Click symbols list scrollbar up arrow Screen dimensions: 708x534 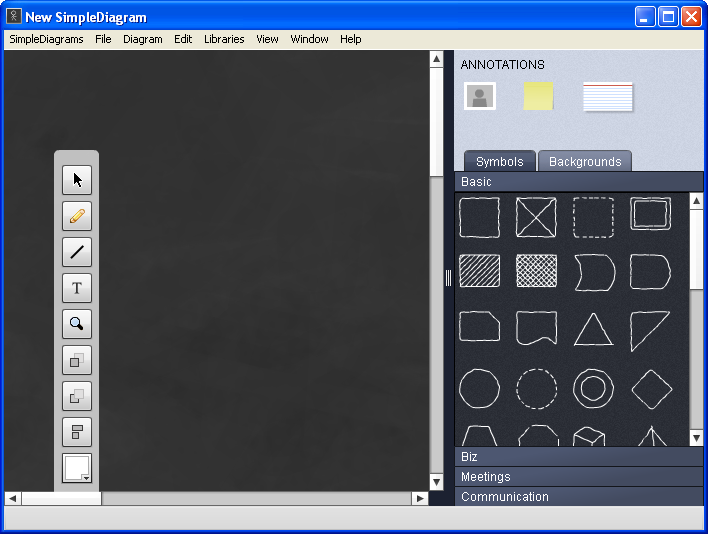click(x=696, y=200)
